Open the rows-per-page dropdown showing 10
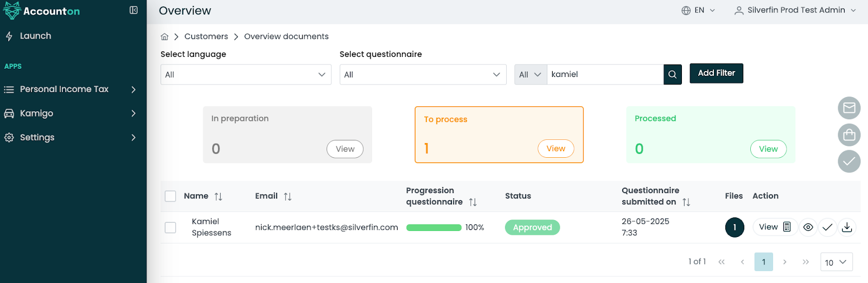Image resolution: width=868 pixels, height=283 pixels. [x=836, y=262]
